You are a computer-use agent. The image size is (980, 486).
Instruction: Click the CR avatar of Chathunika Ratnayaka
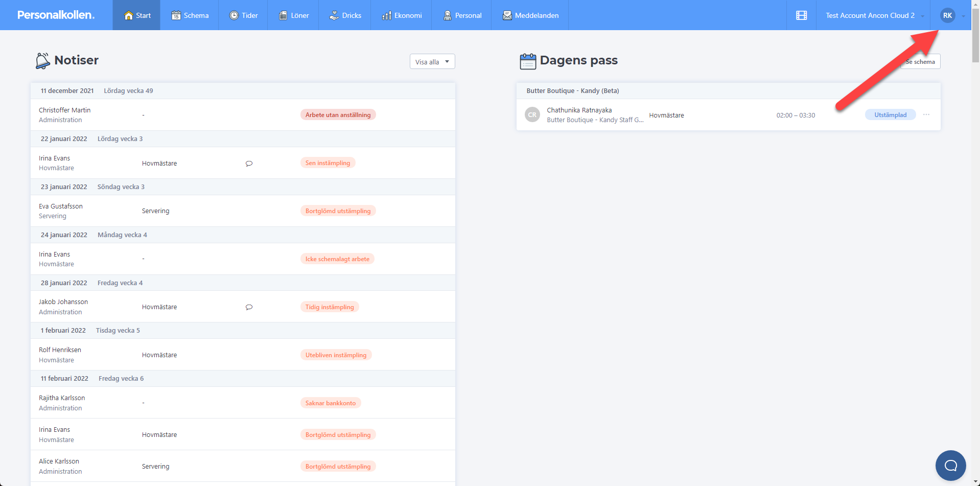[x=532, y=114]
